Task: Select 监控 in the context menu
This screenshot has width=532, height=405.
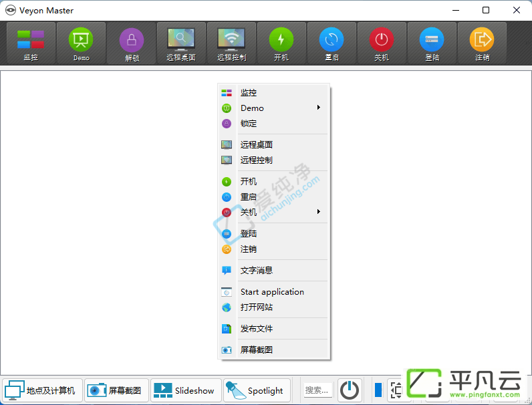Action: point(273,93)
